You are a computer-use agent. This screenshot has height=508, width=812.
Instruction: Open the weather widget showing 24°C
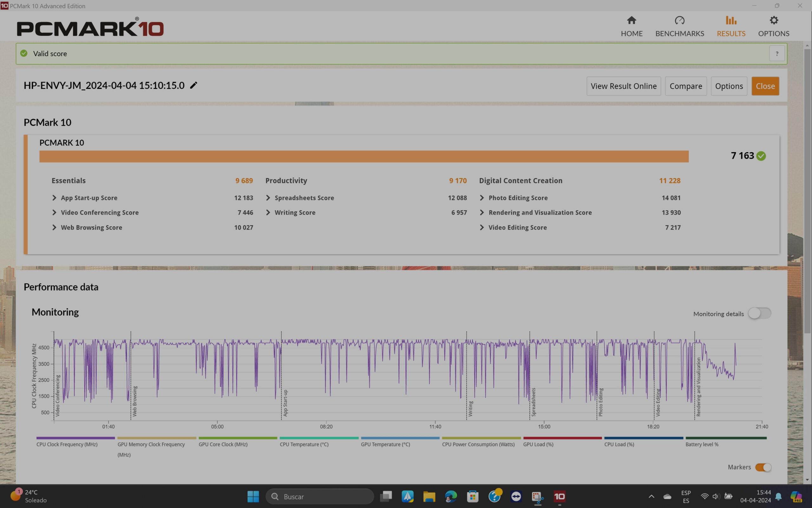pos(29,496)
